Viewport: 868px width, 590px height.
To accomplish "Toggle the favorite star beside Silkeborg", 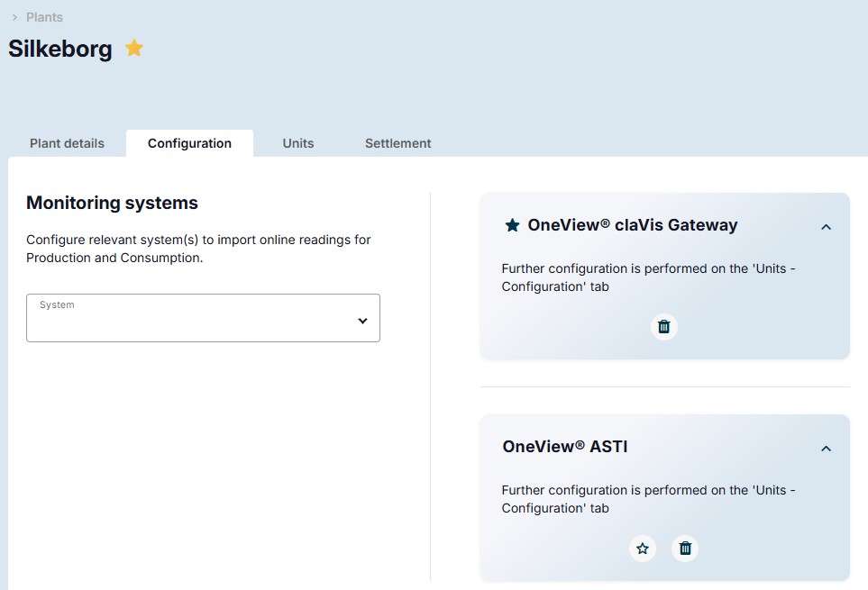I will pyautogui.click(x=134, y=49).
